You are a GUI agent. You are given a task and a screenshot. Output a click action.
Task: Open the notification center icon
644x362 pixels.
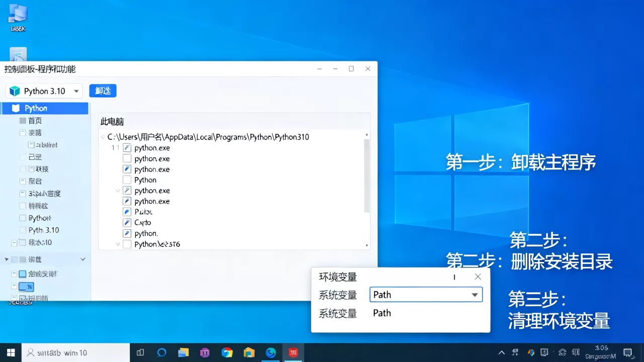tap(627, 352)
